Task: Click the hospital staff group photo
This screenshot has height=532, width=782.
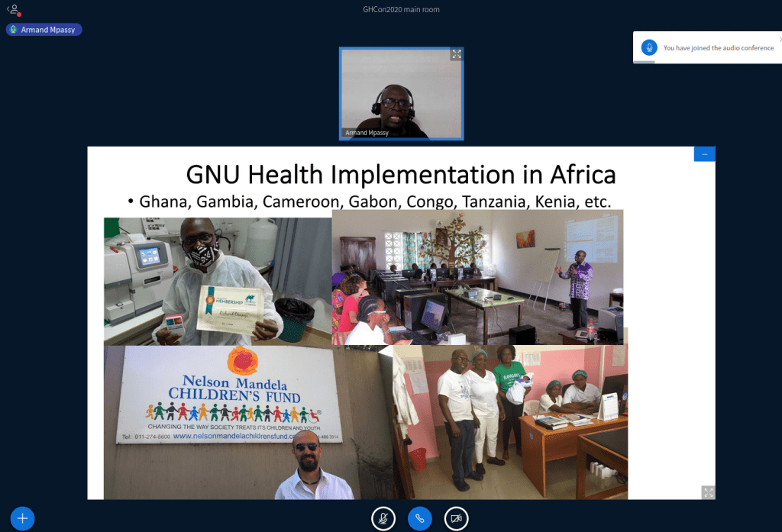Action: coord(509,421)
